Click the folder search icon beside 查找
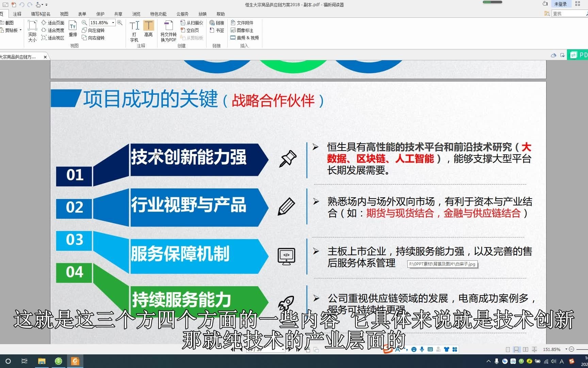Screen dimensions: 588x368 point(547,14)
